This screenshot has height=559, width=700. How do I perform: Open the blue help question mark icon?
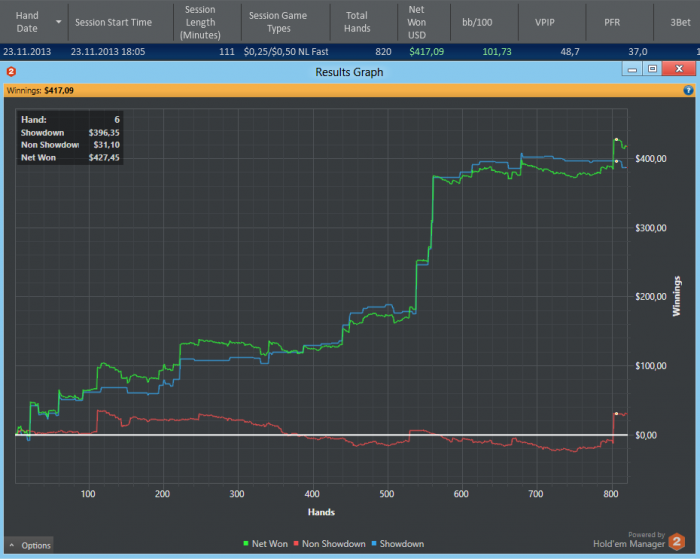[688, 90]
